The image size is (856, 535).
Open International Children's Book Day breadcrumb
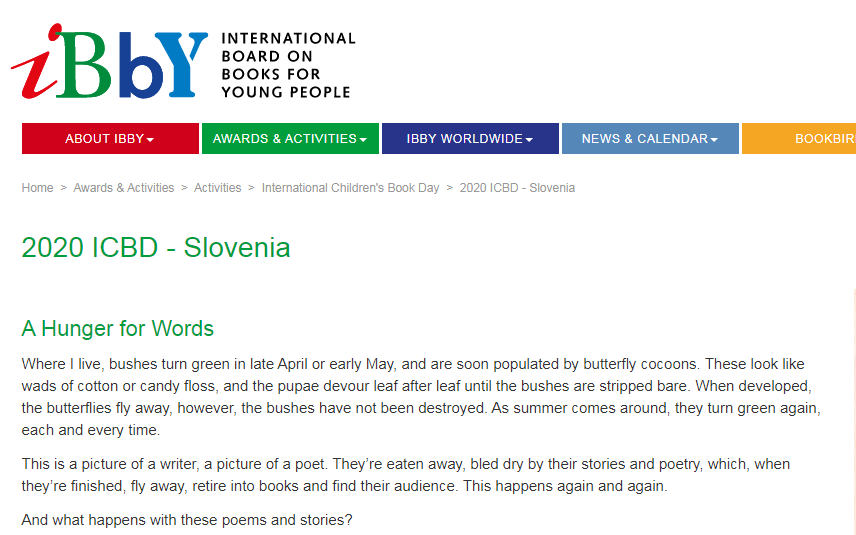coord(350,188)
